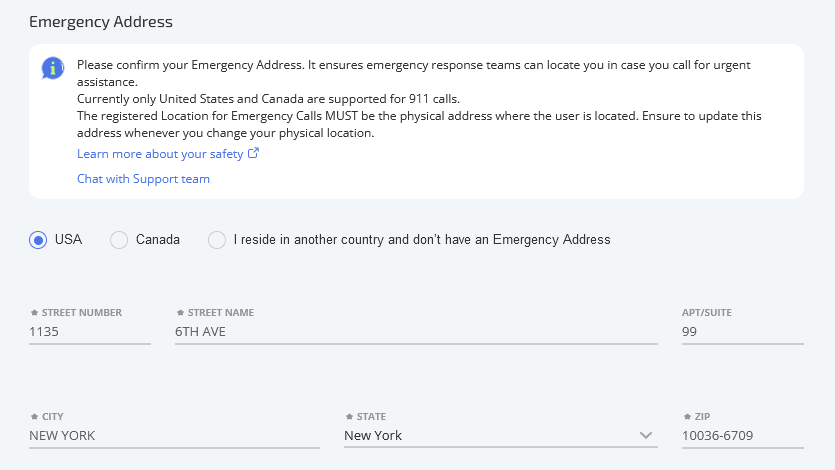Click the ZIP field with 10036-6709
835x470 pixels.
point(742,435)
